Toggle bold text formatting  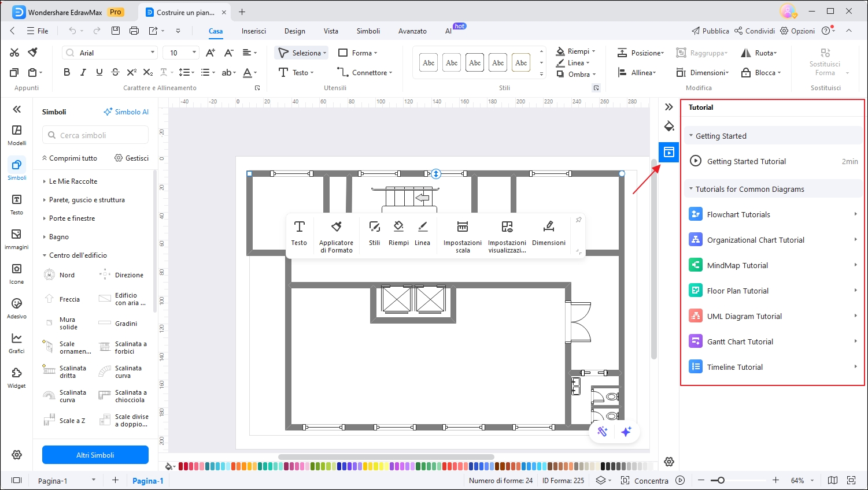[67, 72]
